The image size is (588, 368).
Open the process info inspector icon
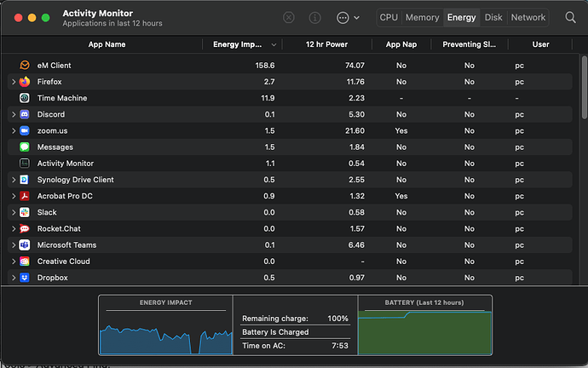[x=314, y=18]
